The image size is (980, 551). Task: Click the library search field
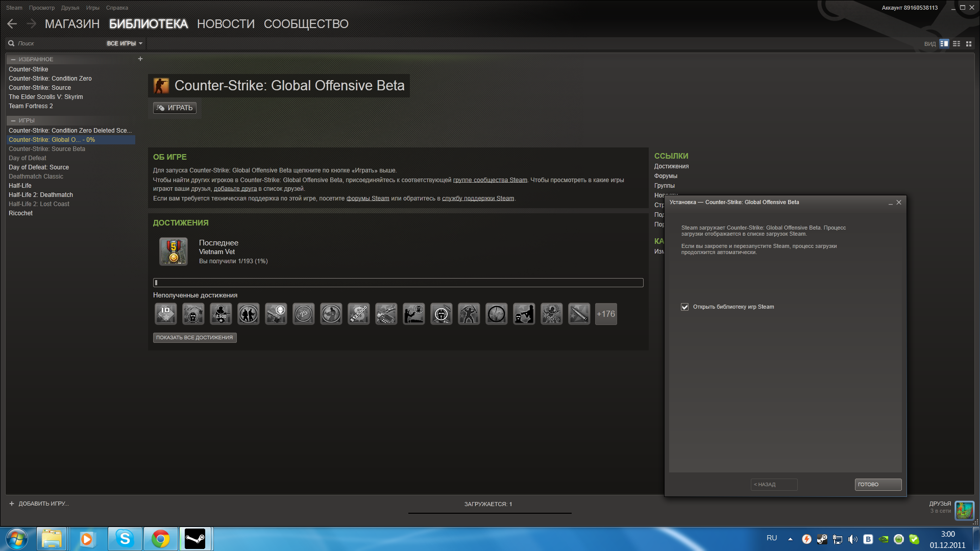coord(56,44)
